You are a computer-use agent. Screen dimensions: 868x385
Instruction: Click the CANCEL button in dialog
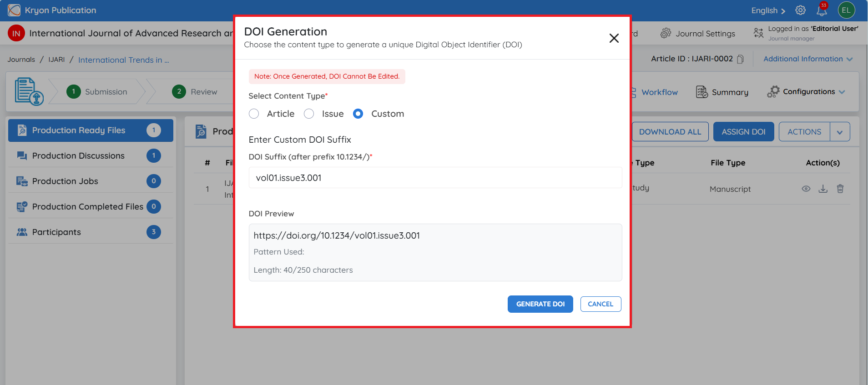[601, 304]
